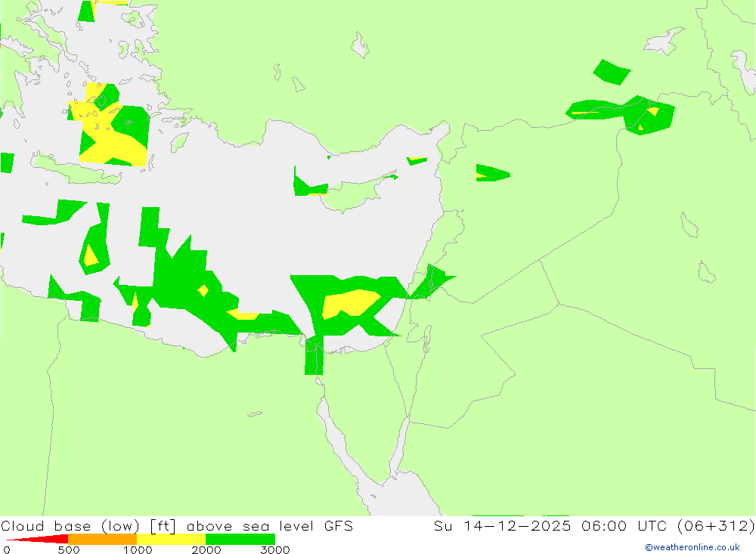The image size is (756, 554).
Task: Click the orange 500–1000 legend segment
Action: (x=102, y=539)
